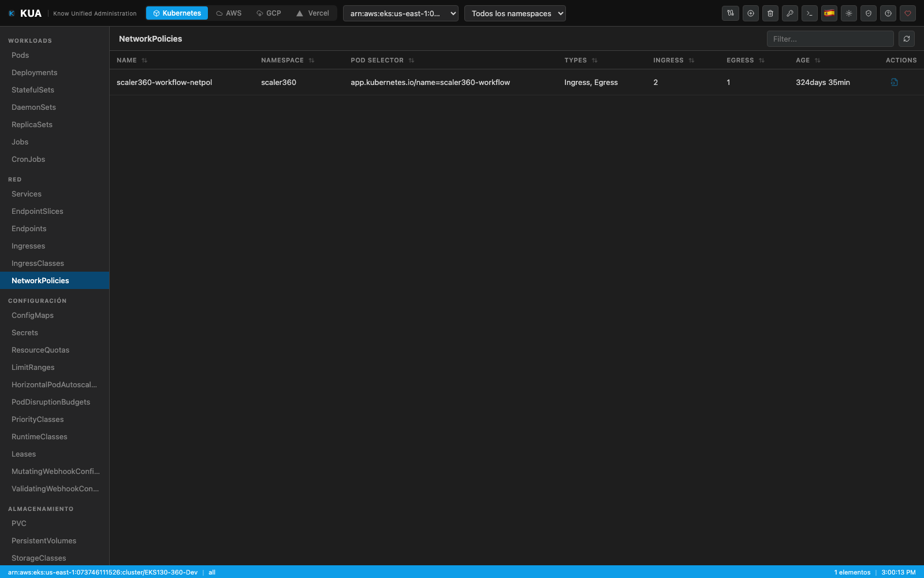Screen dimensions: 924x578
Task: Open ReplicaSets list
Action: tap(54, 125)
